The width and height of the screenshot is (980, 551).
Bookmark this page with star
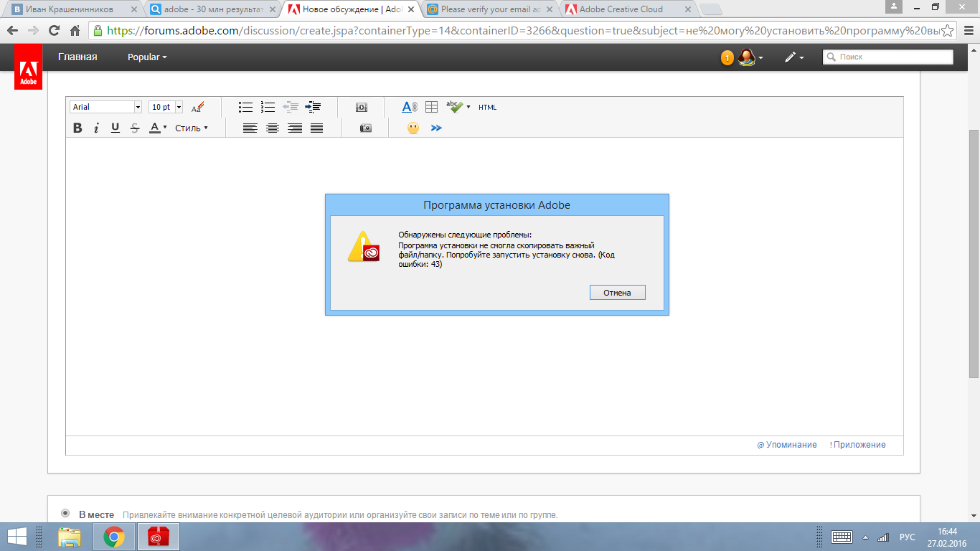click(947, 31)
